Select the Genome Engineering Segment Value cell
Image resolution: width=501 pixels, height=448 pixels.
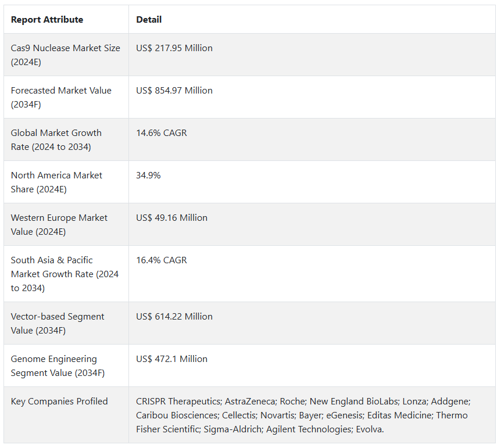point(58,365)
